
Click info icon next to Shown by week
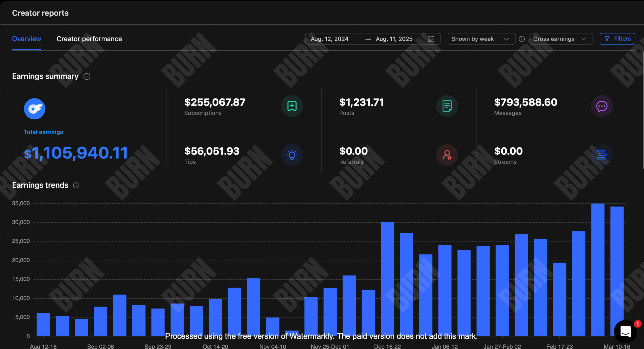coord(522,39)
